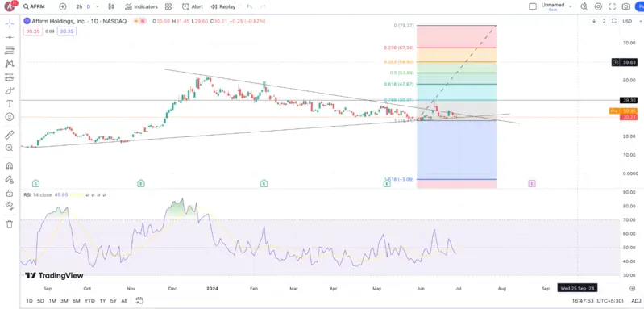Open the patterns drawing tool
The image size is (644, 309).
tap(10, 64)
